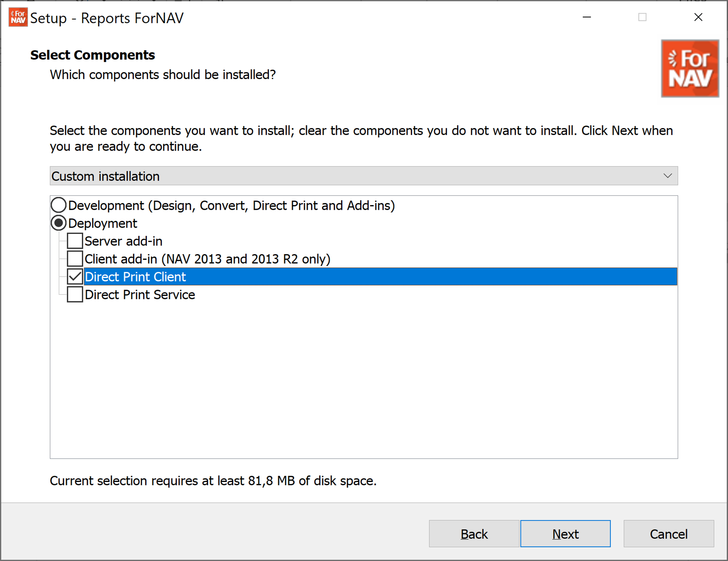
Task: Check the Server add-in checkbox
Action: (75, 241)
